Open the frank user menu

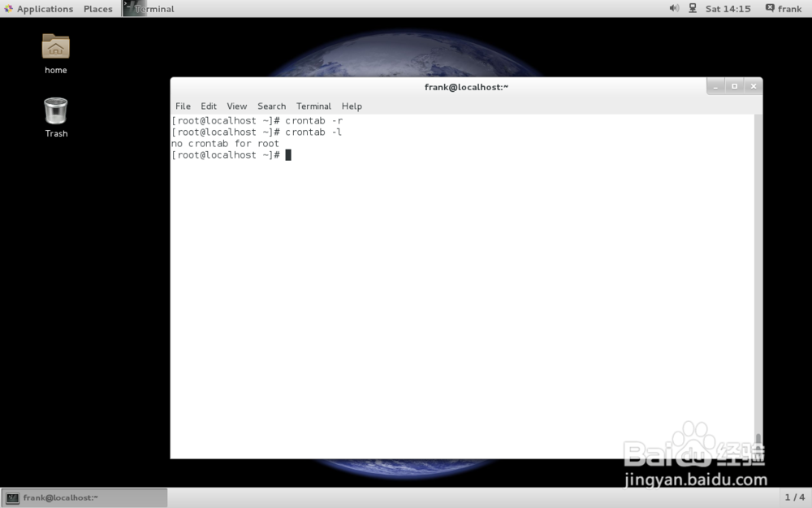(784, 9)
